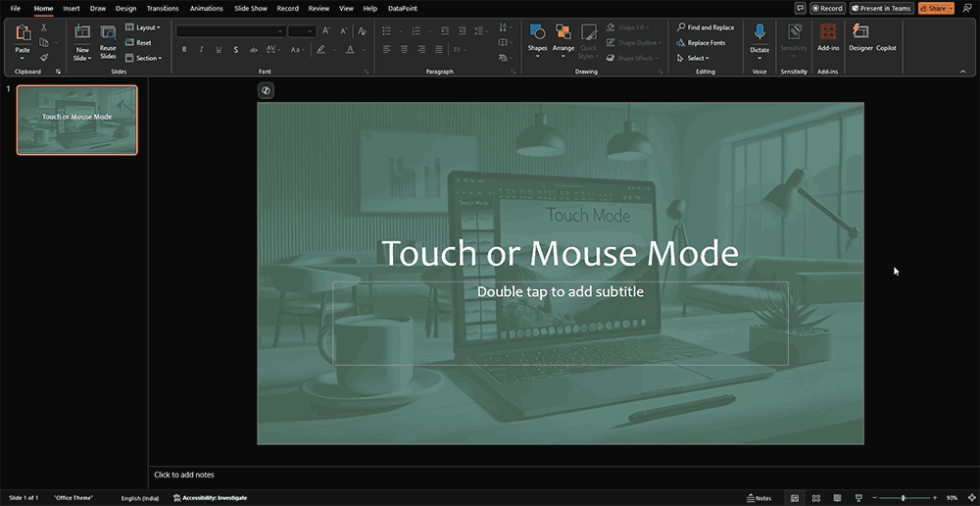Click the New Slide icon
Image resolution: width=980 pixels, height=506 pixels.
[x=82, y=32]
